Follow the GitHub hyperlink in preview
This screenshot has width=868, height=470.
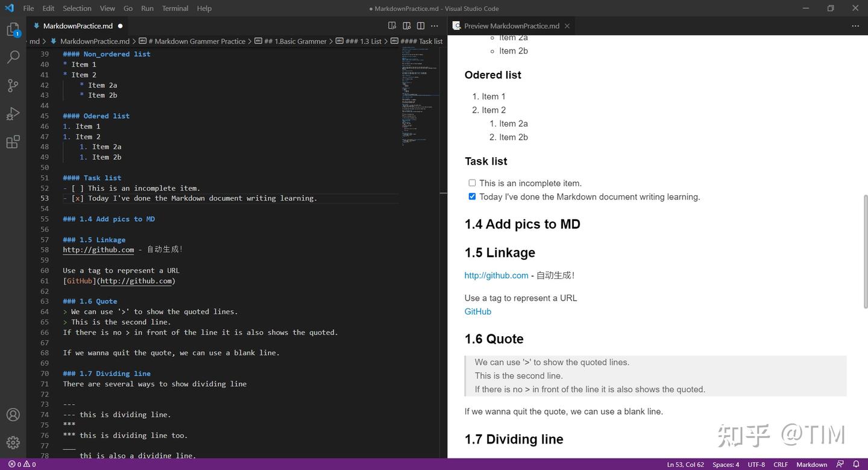point(477,312)
